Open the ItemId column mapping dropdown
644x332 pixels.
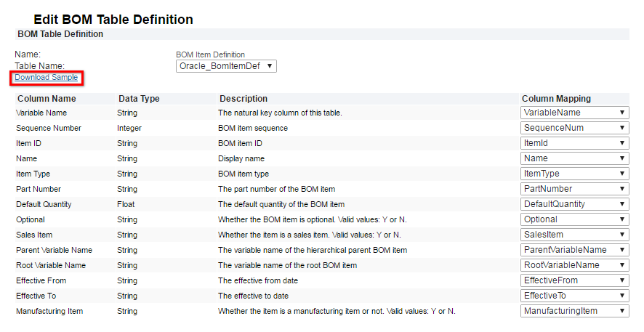tap(574, 143)
